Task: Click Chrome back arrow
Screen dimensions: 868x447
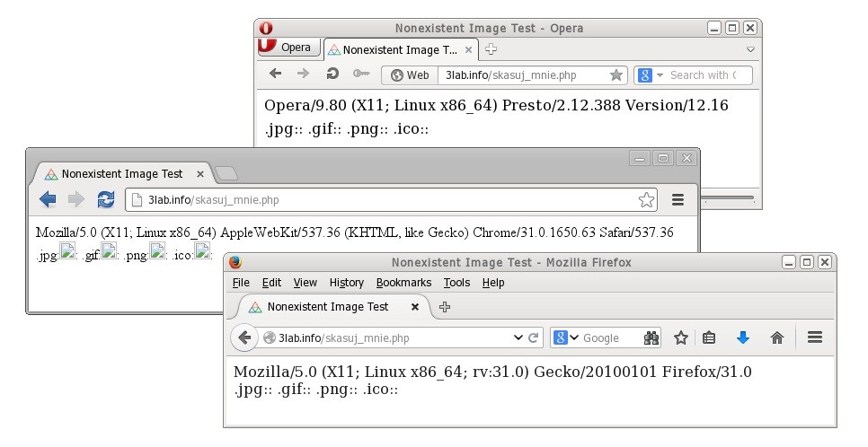Action: (48, 199)
